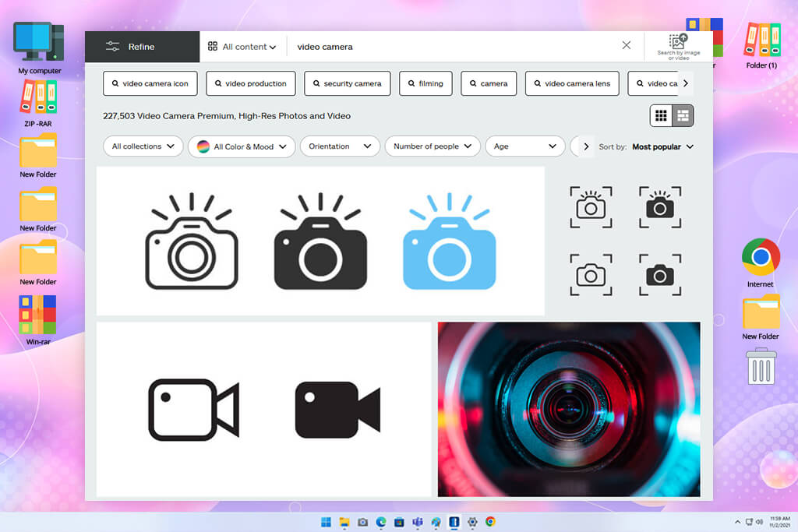Click the All content grid icon

coord(213,46)
